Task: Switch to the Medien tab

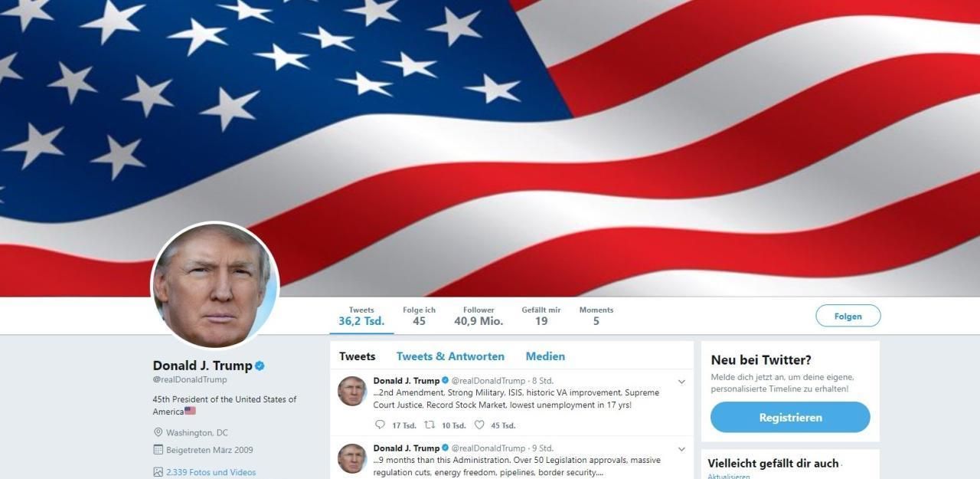Action: click(545, 356)
